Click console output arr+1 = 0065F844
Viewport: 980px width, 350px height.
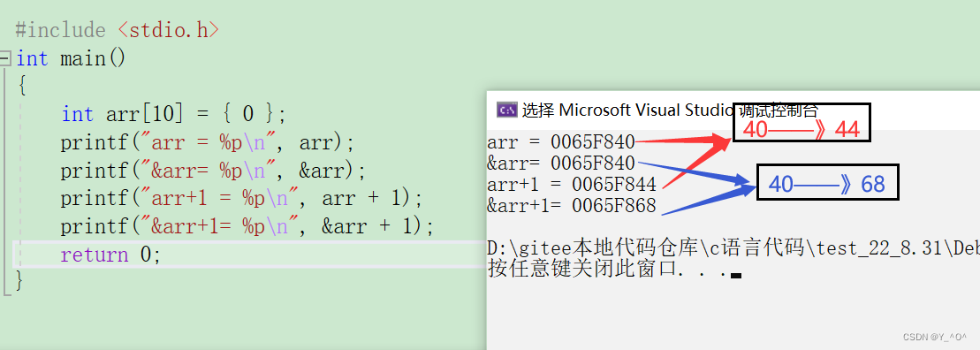tap(572, 184)
